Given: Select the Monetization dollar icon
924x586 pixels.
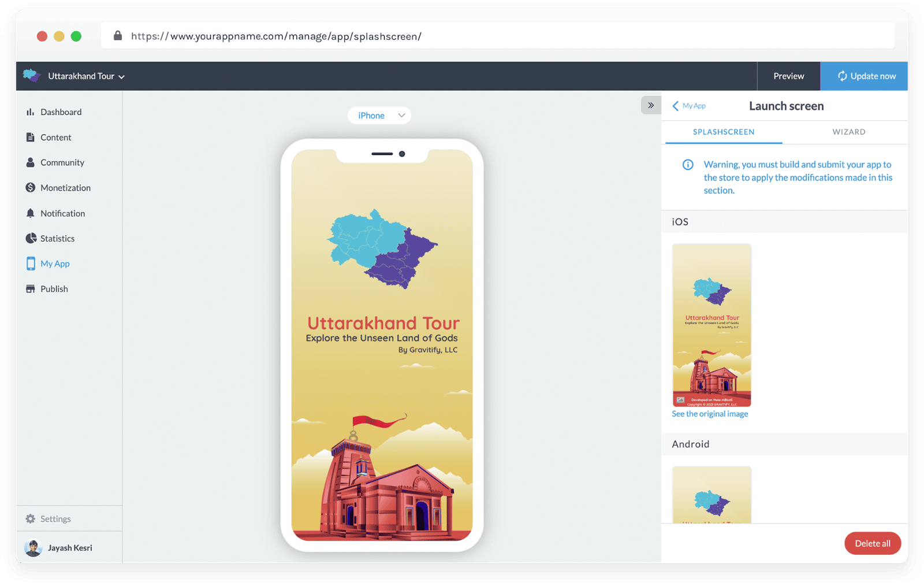Looking at the screenshot, I should (x=30, y=188).
